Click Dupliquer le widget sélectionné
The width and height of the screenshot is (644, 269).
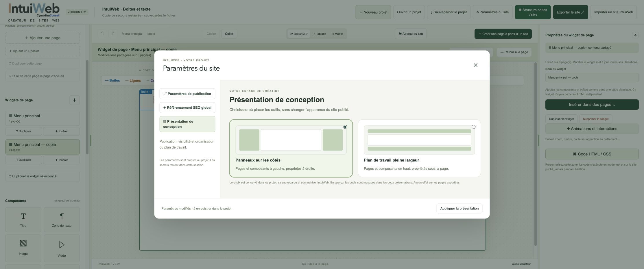pos(43,176)
